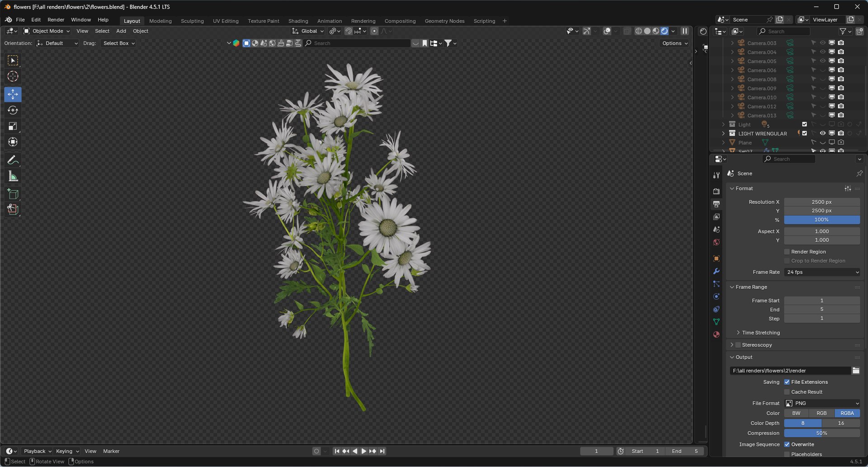Disable File Extensions checkbox
Image resolution: width=868 pixels, height=467 pixels.
click(787, 382)
